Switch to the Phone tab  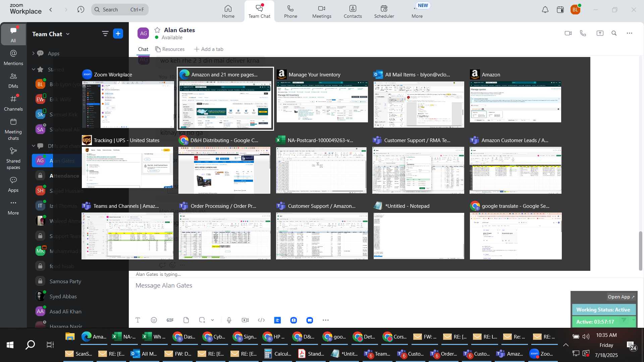pyautogui.click(x=290, y=11)
